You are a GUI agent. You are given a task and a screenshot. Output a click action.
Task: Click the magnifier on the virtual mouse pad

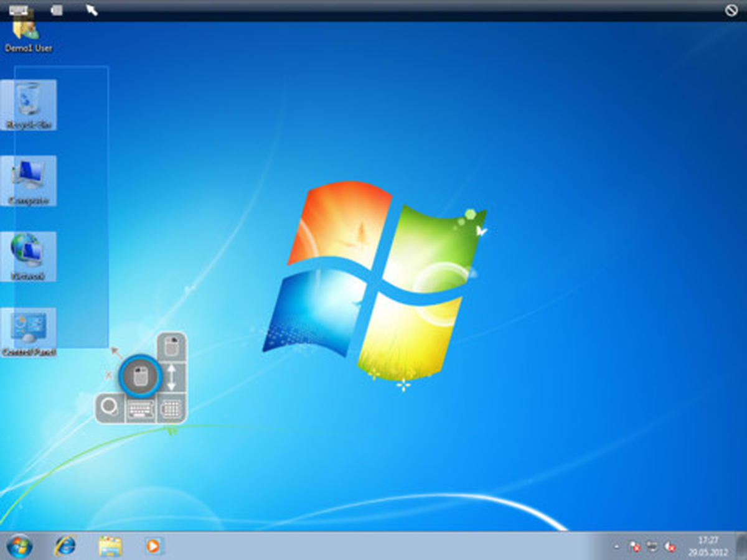(108, 409)
